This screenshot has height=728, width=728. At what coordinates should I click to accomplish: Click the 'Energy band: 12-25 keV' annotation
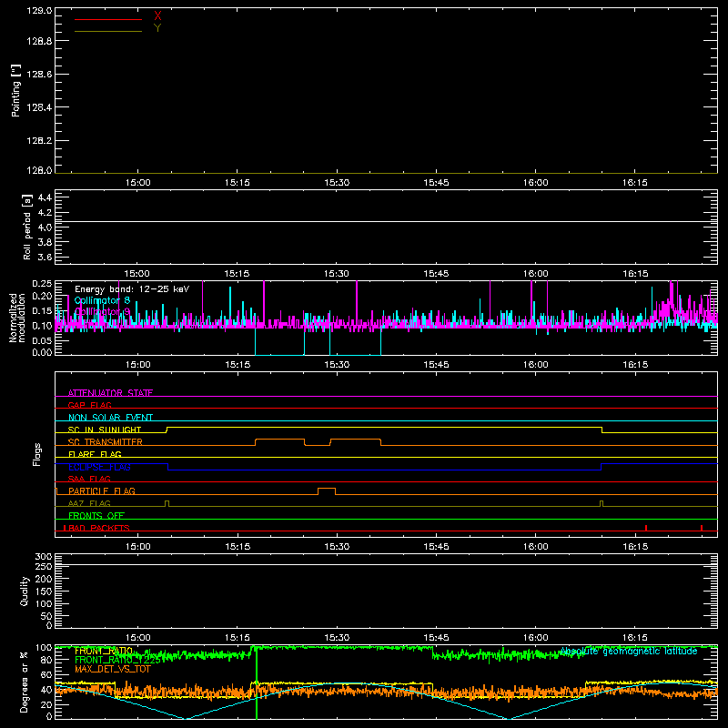tap(132, 289)
